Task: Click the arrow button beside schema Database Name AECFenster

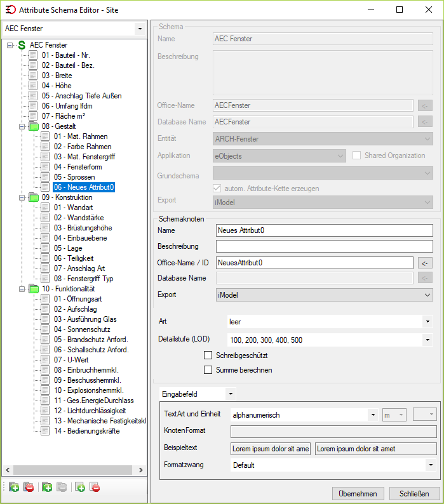Action: 425,122
